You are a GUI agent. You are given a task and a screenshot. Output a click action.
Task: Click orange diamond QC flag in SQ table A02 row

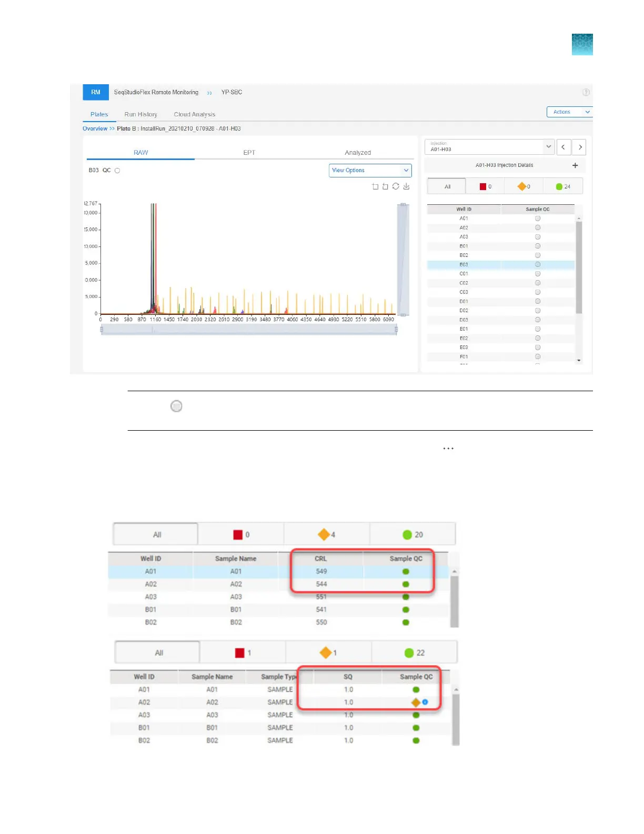416,702
